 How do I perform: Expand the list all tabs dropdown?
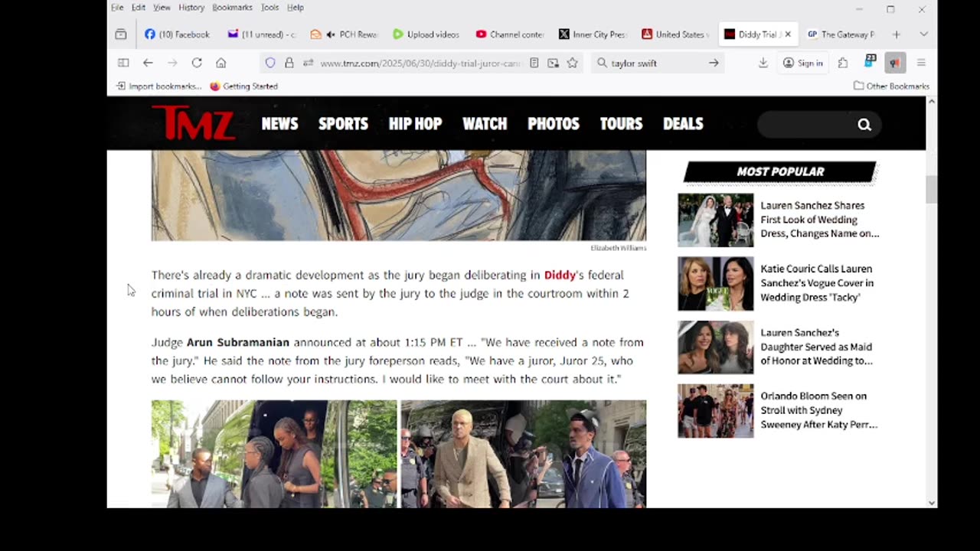[x=923, y=34]
